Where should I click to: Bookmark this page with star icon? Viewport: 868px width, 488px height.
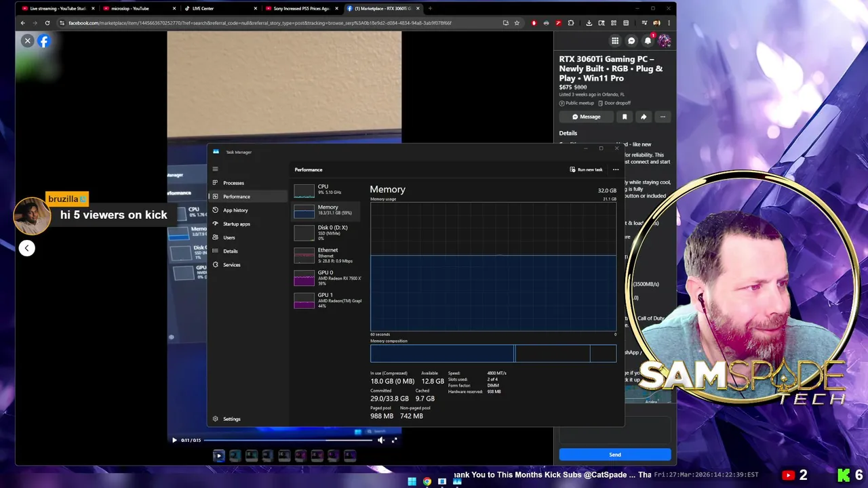click(517, 23)
